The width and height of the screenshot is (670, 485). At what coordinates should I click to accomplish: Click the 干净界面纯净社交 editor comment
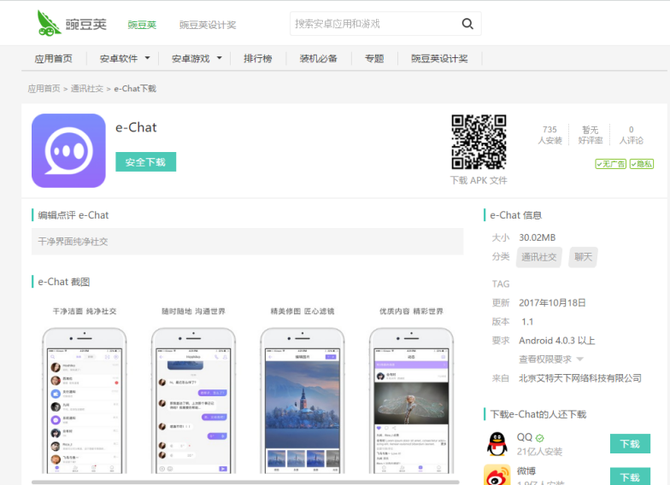[73, 241]
